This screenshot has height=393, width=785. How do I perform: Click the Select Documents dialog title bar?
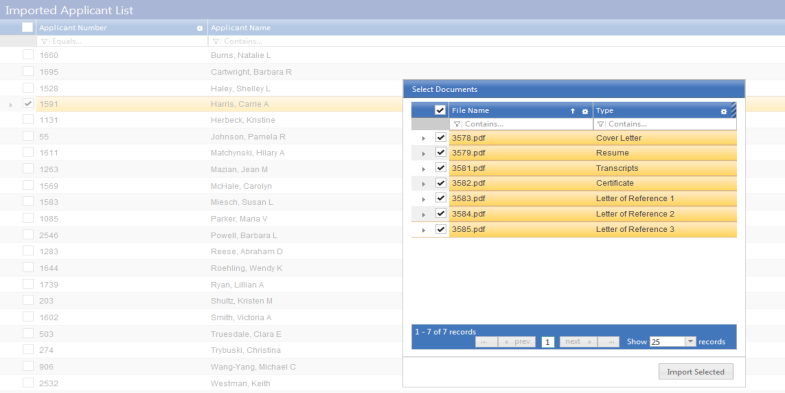tap(574, 89)
